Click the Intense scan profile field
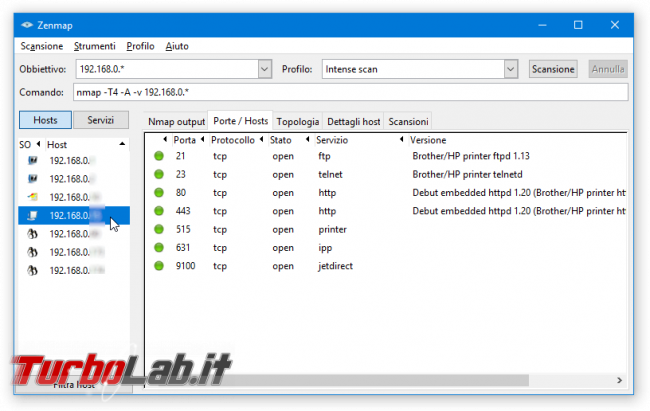 tap(413, 69)
